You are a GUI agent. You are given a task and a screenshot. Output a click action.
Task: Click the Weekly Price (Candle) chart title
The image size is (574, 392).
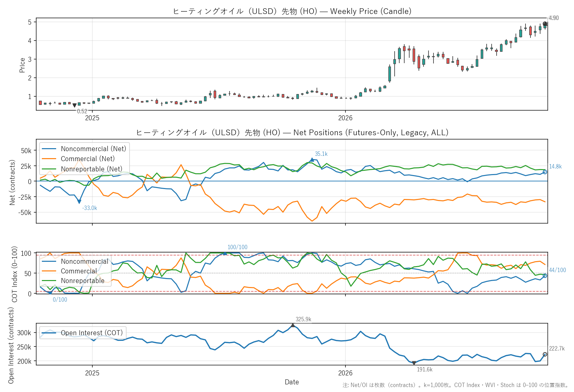[x=292, y=11]
